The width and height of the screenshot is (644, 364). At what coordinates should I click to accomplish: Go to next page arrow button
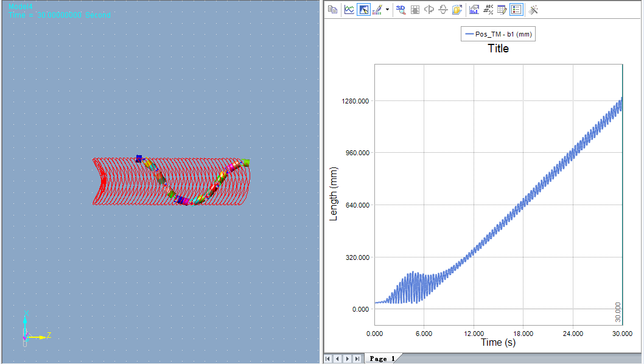[x=348, y=359]
